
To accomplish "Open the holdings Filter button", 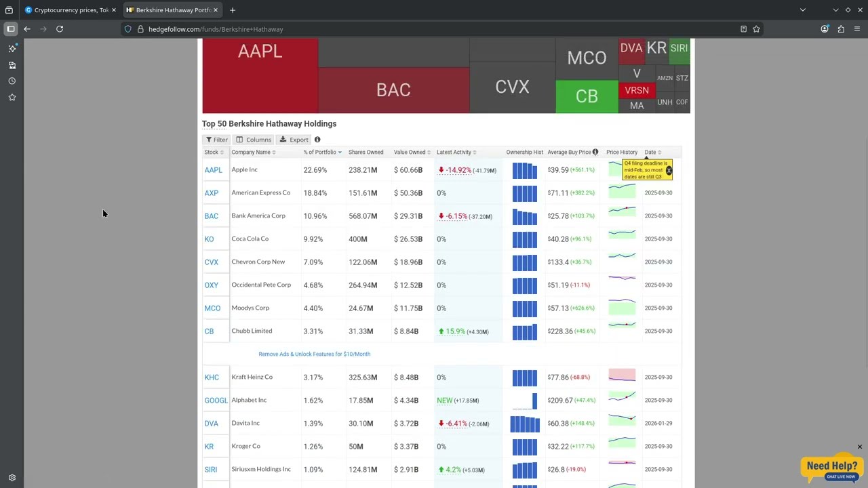I will (217, 140).
